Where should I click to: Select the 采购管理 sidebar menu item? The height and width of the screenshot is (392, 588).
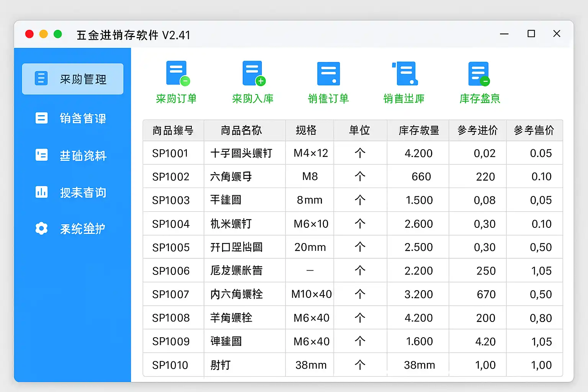point(73,79)
